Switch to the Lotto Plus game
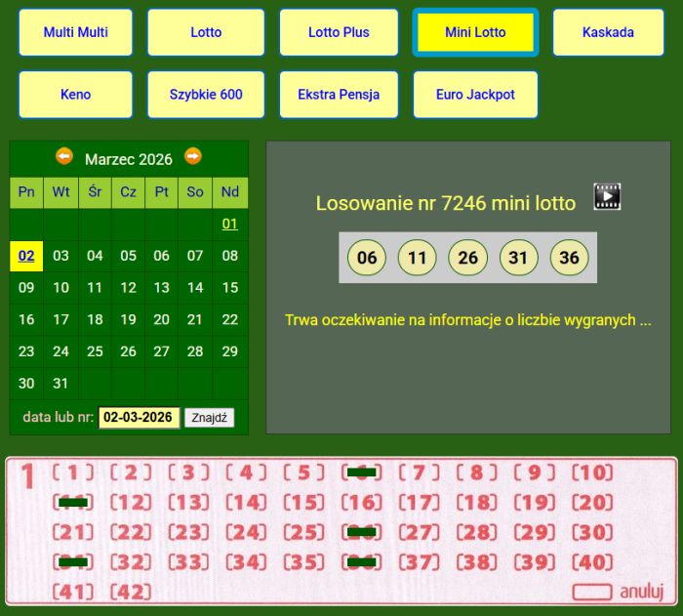This screenshot has height=616, width=683. 339,32
